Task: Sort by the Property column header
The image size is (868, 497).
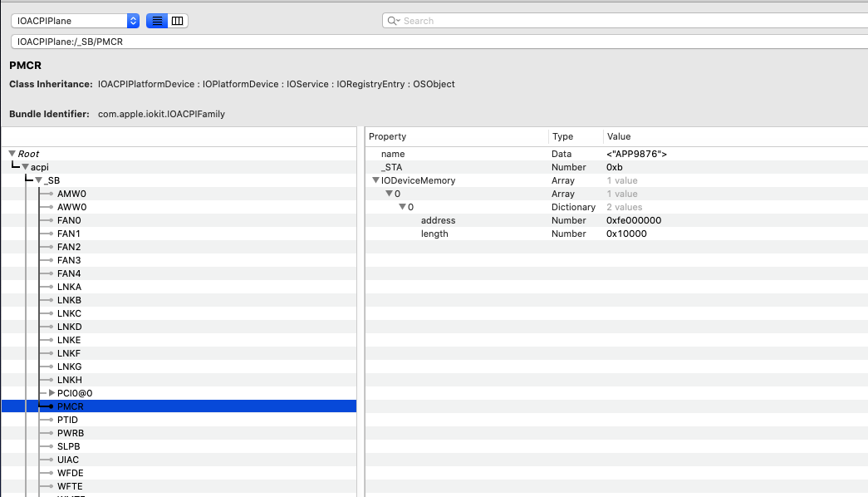Action: click(x=457, y=136)
